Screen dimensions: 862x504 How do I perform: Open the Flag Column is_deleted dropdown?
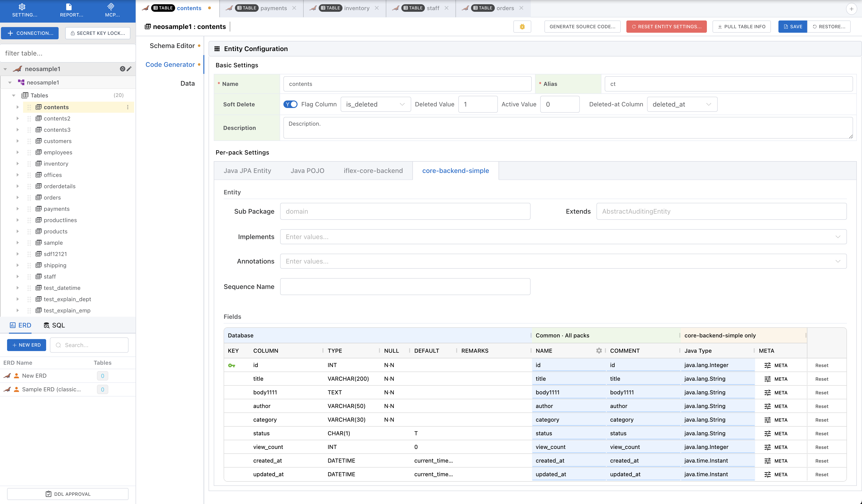376,104
